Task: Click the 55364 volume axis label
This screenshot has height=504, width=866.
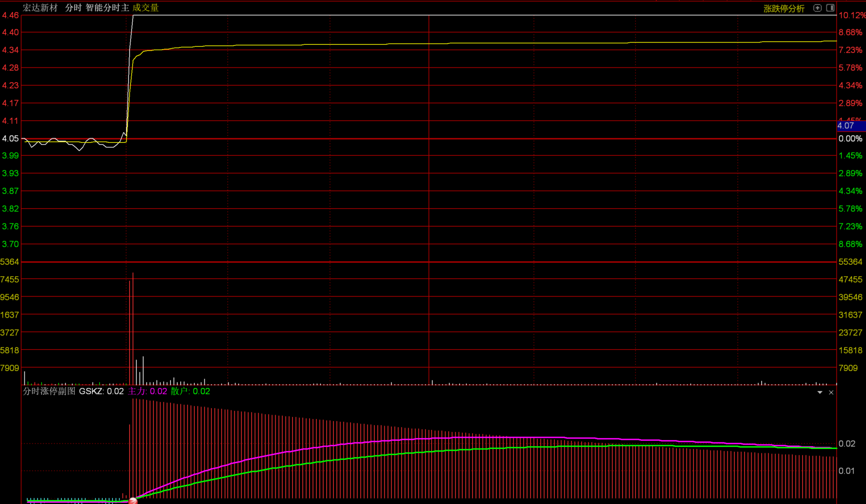Action: pos(850,262)
